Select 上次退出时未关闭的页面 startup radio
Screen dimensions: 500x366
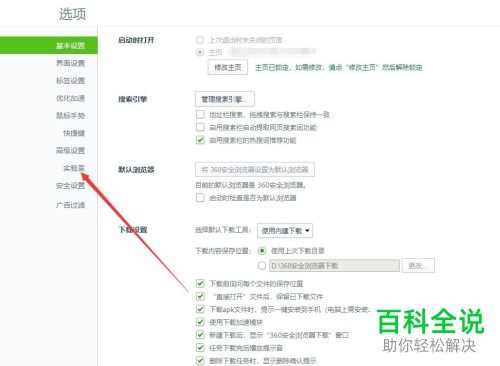(200, 40)
